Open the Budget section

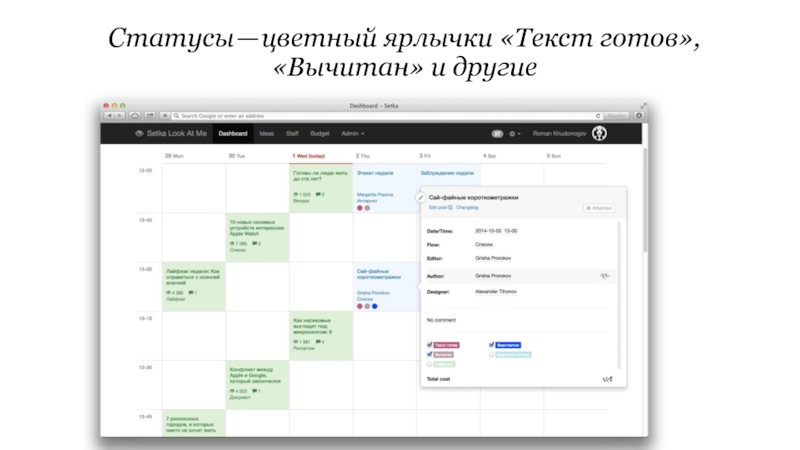pyautogui.click(x=320, y=134)
